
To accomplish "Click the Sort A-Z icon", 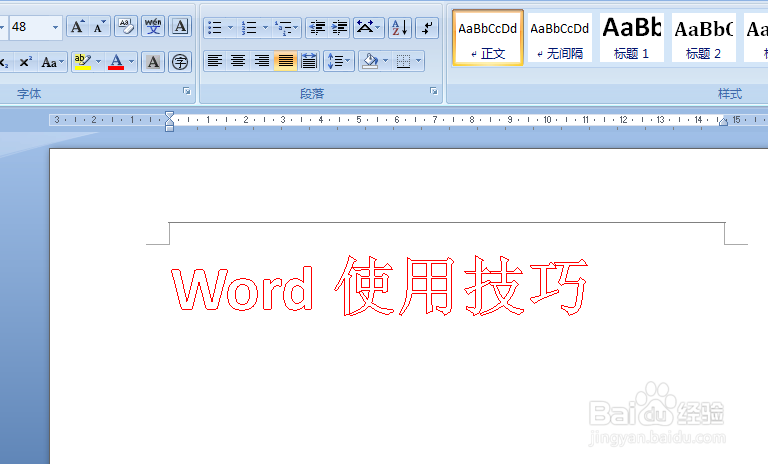I will [x=400, y=27].
